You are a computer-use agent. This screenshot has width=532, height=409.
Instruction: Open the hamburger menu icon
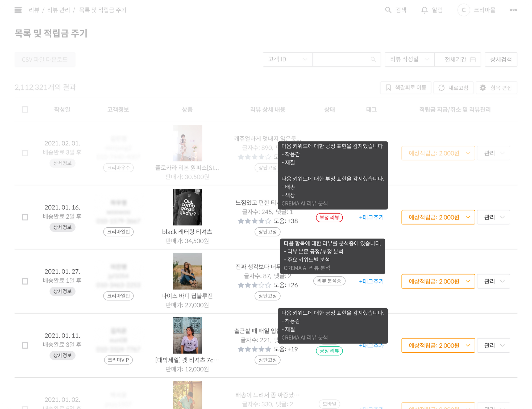(x=18, y=10)
